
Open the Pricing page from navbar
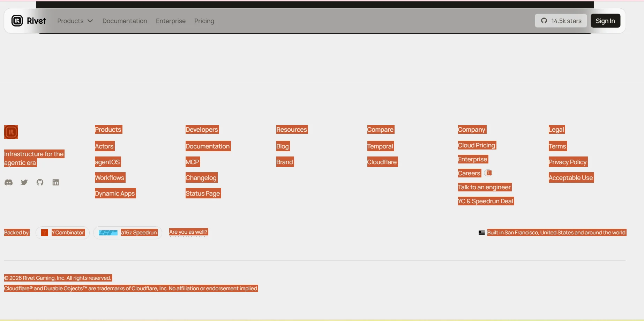[204, 21]
